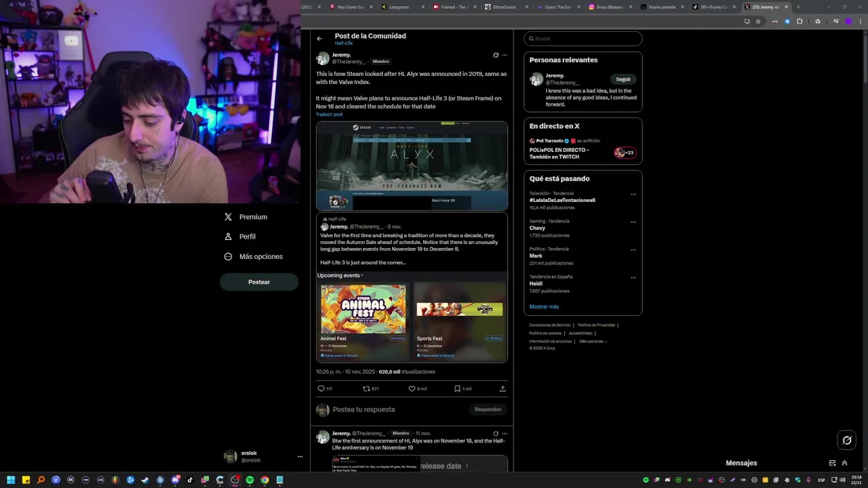Open the Sports Fest event image
The width and height of the screenshot is (868, 488).
[460, 309]
